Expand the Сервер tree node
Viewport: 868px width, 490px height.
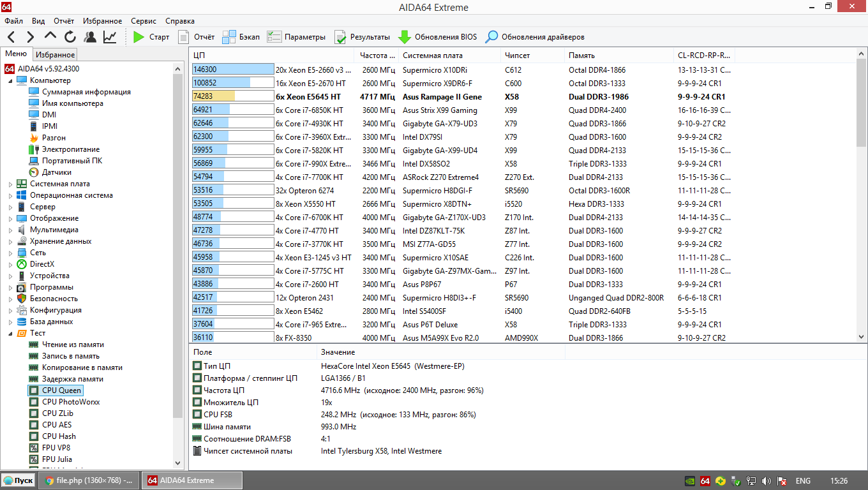pyautogui.click(x=10, y=207)
